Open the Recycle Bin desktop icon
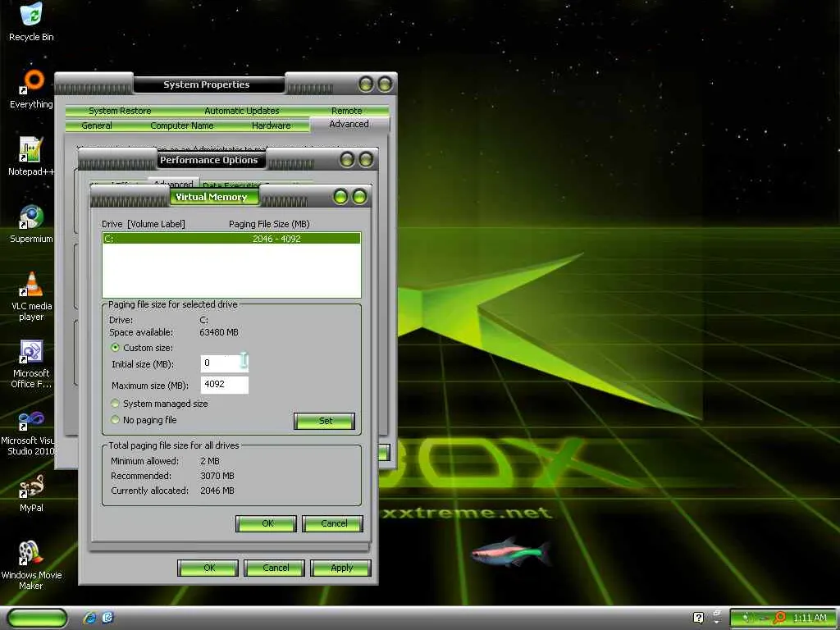This screenshot has height=630, width=840. pos(31,22)
